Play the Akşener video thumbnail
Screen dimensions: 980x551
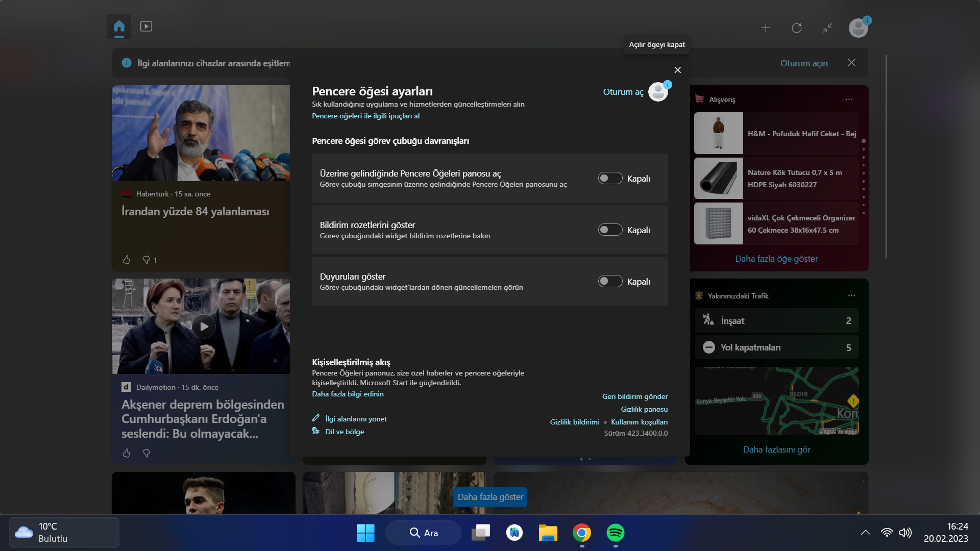(x=204, y=327)
